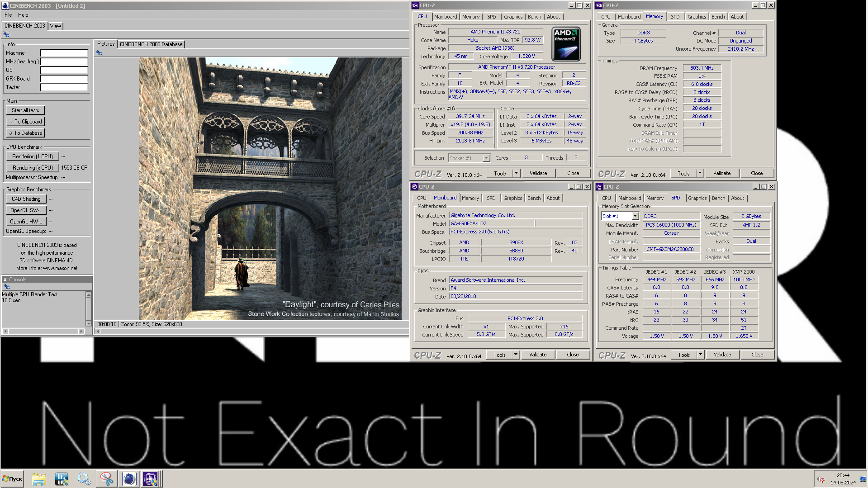Switch to the Cinebench sphere taskbar icon

(x=129, y=479)
